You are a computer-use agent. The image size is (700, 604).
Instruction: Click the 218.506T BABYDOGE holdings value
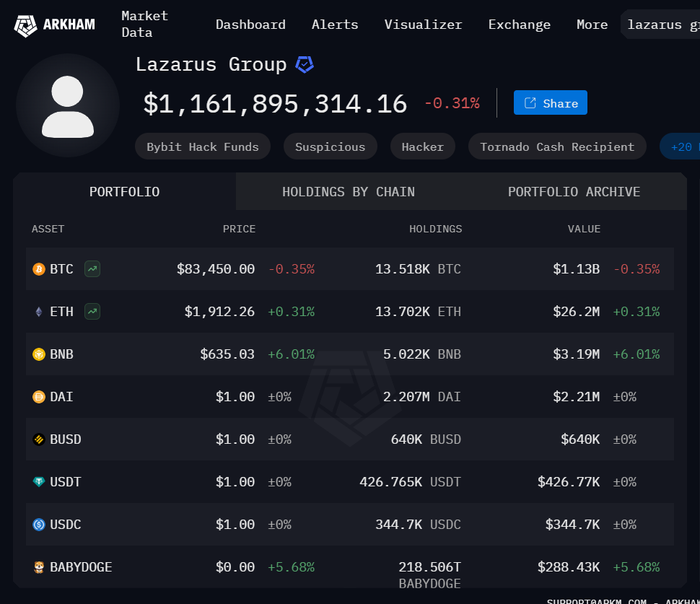[x=429, y=575]
